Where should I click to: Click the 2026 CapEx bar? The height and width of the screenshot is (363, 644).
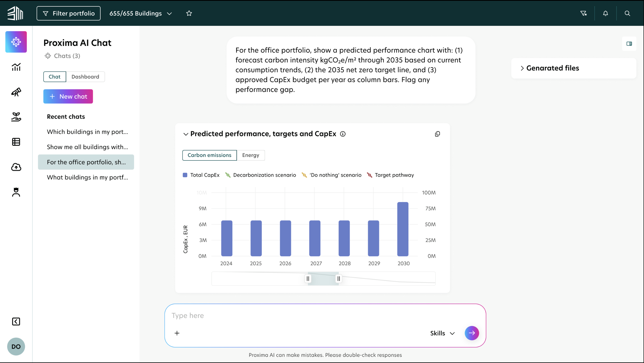pyautogui.click(x=285, y=239)
